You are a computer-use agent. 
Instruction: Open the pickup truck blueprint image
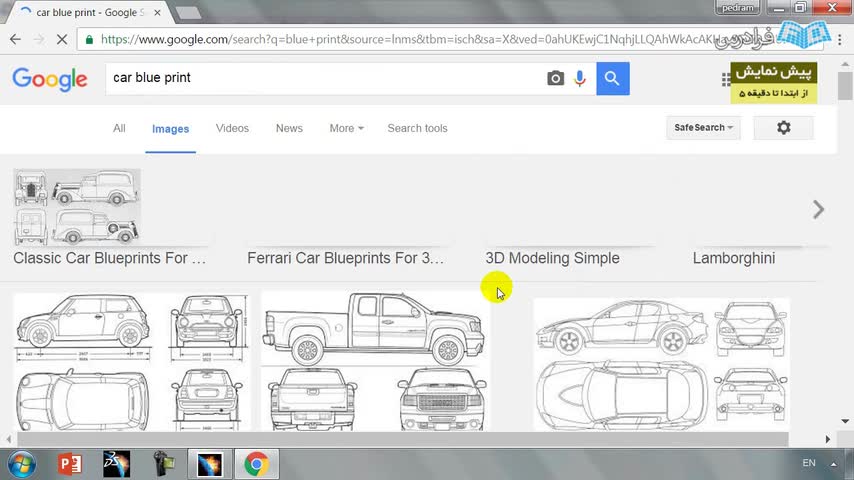coord(375,361)
